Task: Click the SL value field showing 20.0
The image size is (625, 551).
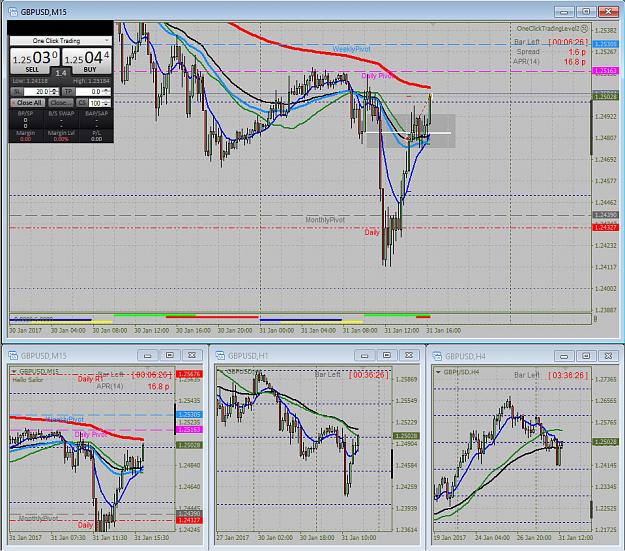Action: tap(37, 92)
